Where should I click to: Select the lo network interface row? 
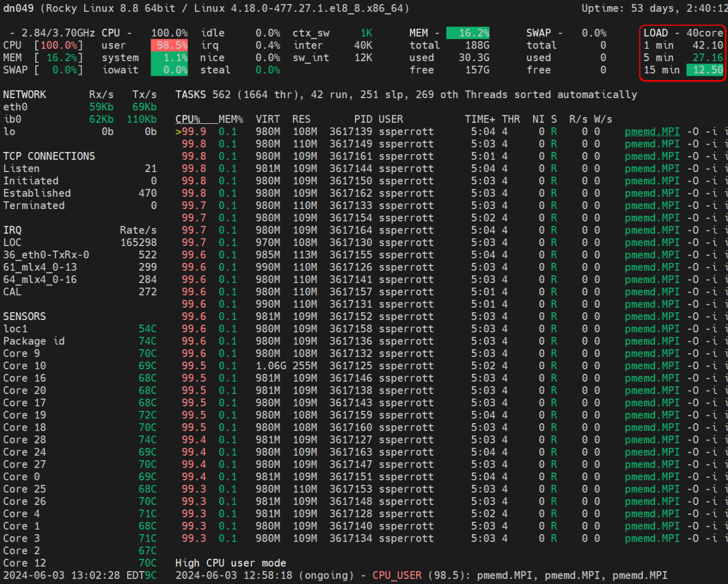80,132
